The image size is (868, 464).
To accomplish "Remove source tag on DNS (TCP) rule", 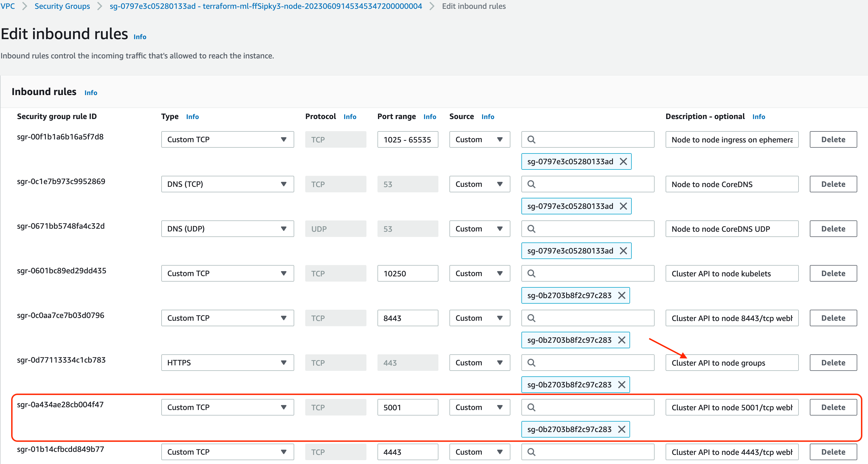I will (x=623, y=206).
